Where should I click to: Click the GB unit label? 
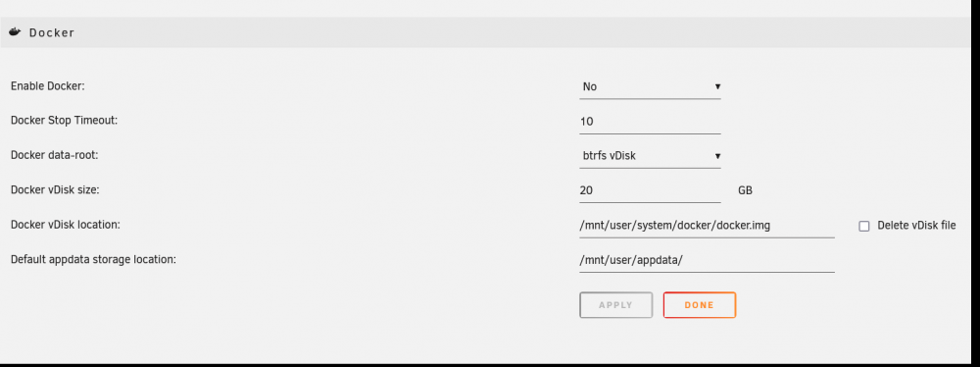745,190
